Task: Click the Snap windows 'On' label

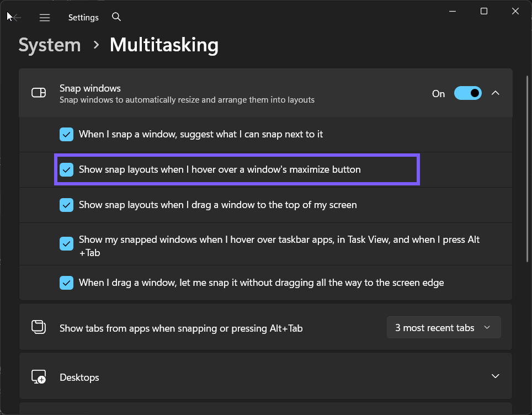Action: pyautogui.click(x=438, y=94)
